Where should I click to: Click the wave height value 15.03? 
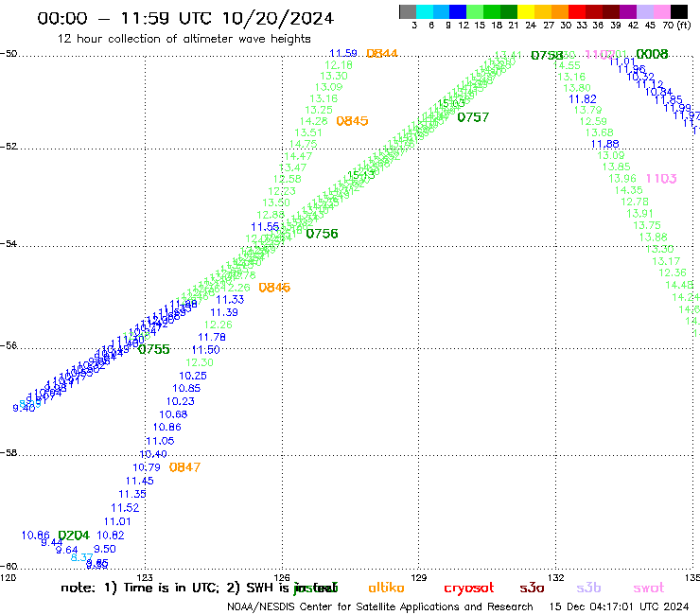(x=451, y=104)
